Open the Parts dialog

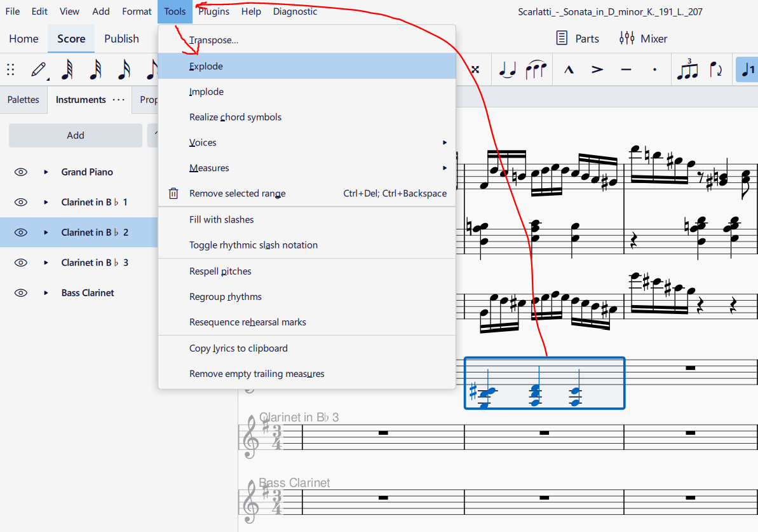[577, 38]
